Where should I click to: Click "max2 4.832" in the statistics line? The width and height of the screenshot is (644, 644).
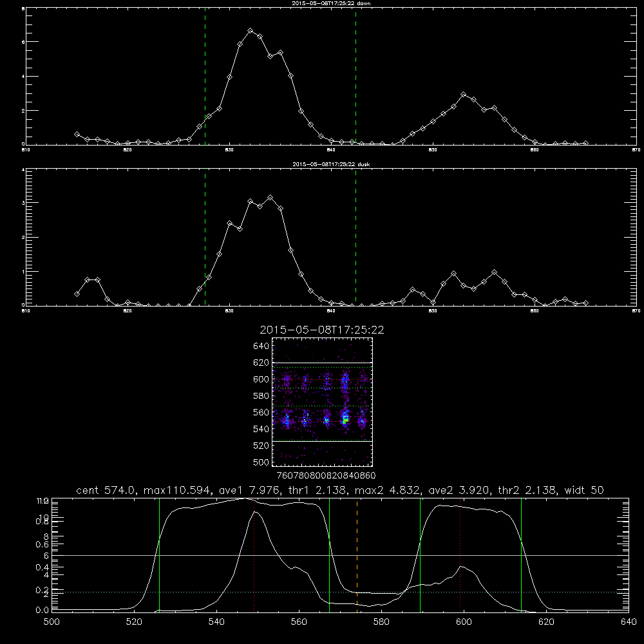pyautogui.click(x=388, y=490)
